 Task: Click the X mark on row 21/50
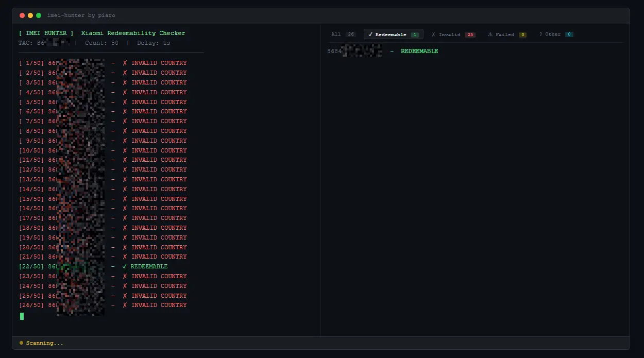point(125,257)
